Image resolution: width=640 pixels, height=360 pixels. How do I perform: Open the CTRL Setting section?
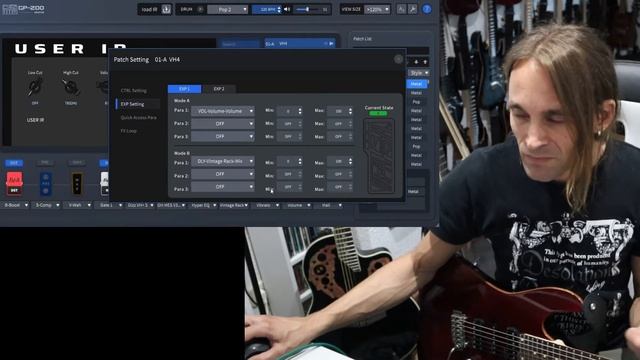(x=133, y=91)
